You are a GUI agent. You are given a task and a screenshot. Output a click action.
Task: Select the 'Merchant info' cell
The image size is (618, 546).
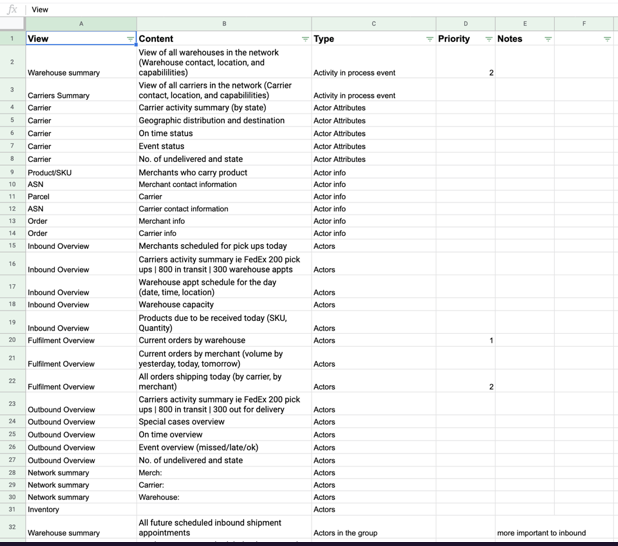coord(224,221)
